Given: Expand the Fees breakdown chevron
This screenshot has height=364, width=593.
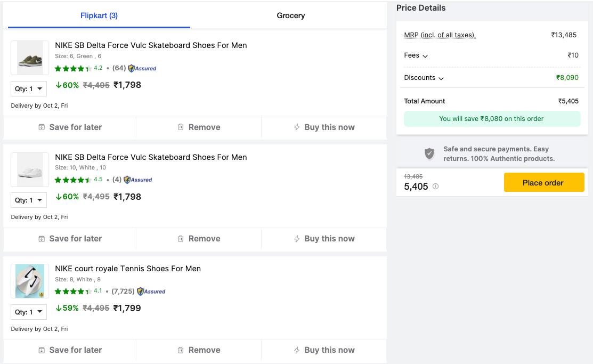Looking at the screenshot, I should click(x=425, y=56).
